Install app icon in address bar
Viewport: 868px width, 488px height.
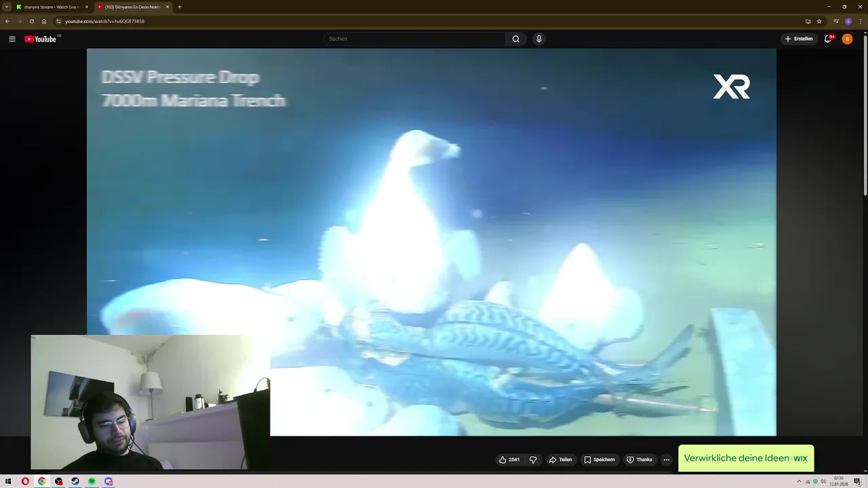pos(808,21)
